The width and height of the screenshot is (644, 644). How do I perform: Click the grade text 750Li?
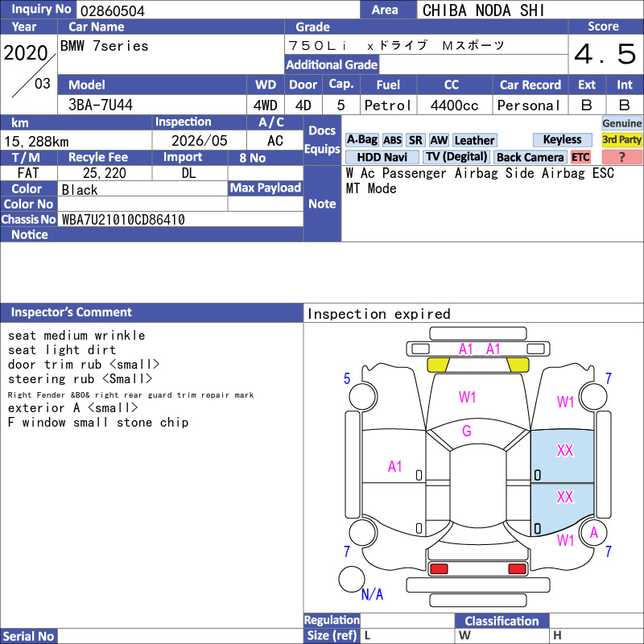(x=317, y=45)
